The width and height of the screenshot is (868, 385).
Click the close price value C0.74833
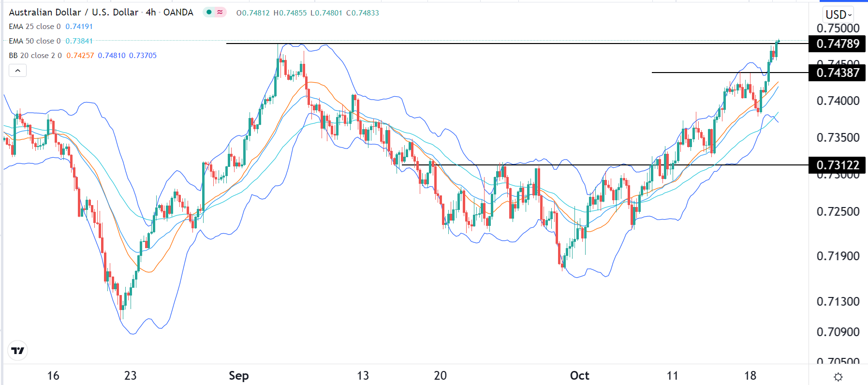363,13
